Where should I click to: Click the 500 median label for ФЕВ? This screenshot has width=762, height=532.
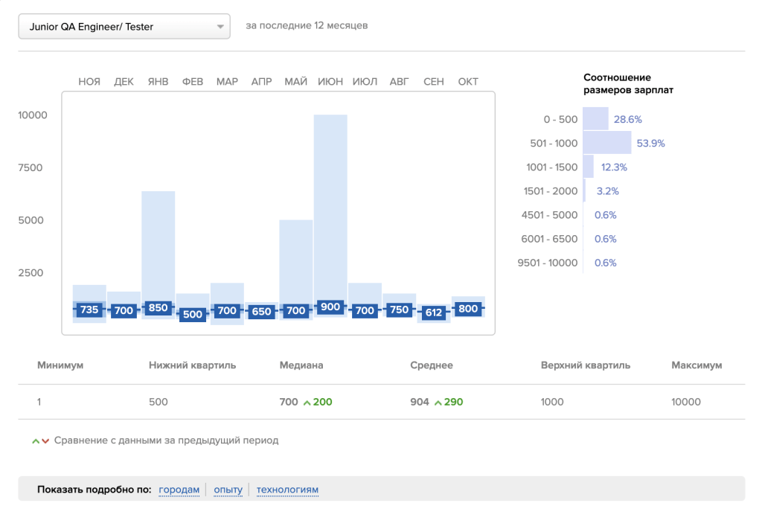coord(193,314)
